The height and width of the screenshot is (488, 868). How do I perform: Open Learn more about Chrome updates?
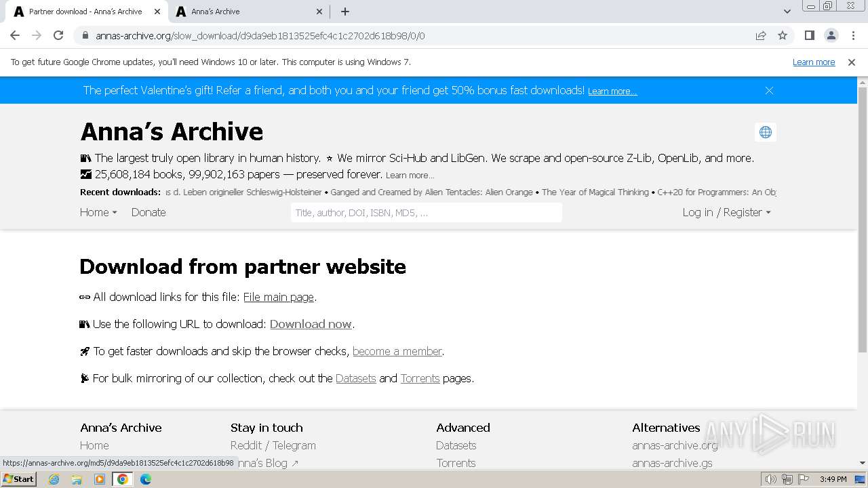[814, 62]
